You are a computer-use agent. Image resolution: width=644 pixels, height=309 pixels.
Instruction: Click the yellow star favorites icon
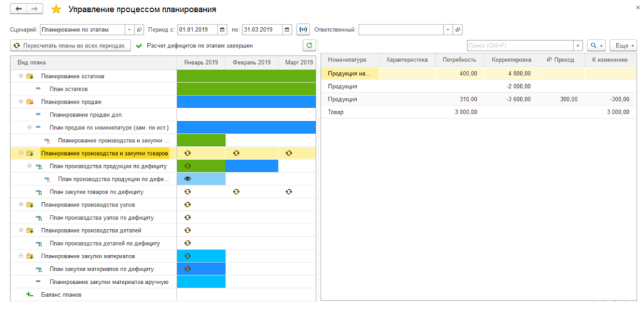(x=56, y=9)
